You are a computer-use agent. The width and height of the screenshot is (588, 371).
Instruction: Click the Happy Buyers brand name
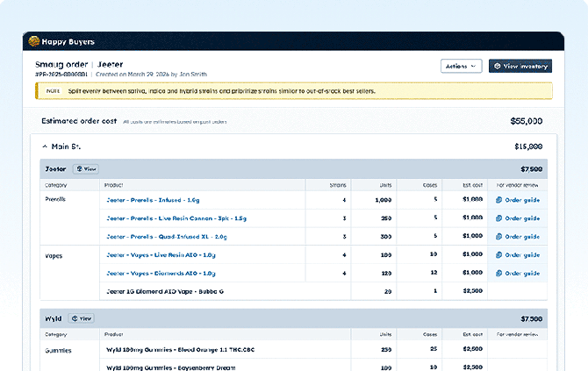(68, 41)
